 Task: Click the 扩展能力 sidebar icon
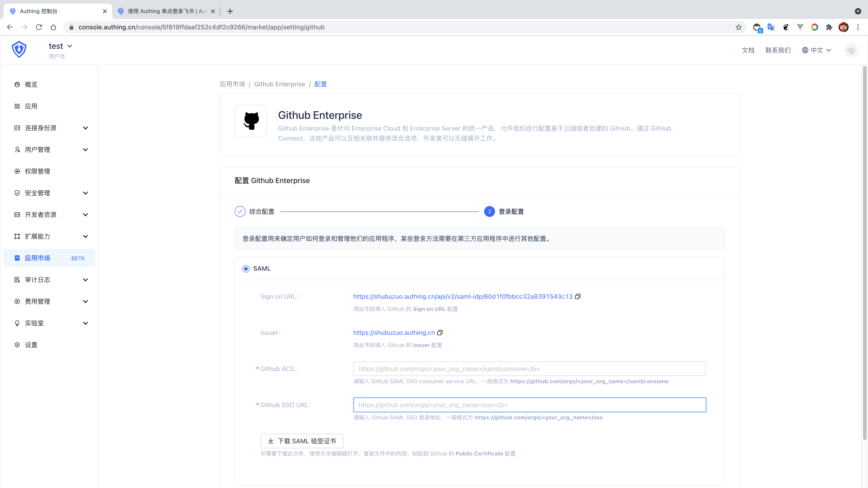coord(17,236)
